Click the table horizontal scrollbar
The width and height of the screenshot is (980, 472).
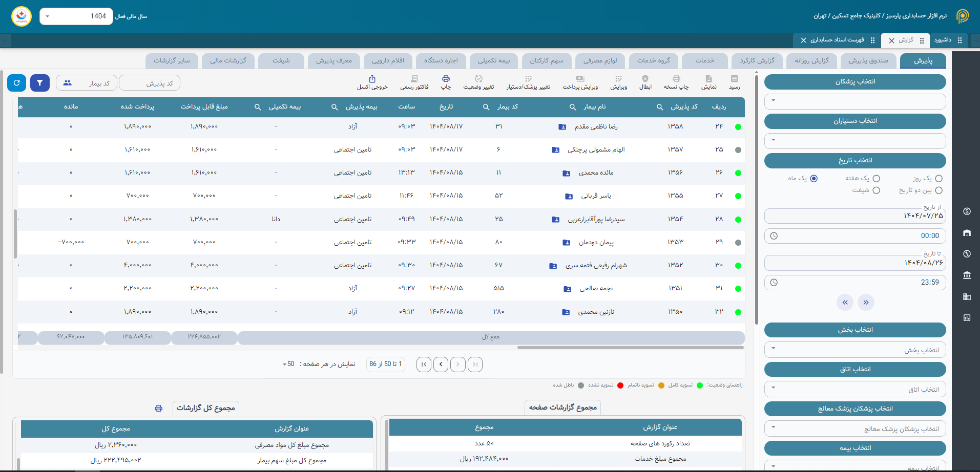point(630,348)
